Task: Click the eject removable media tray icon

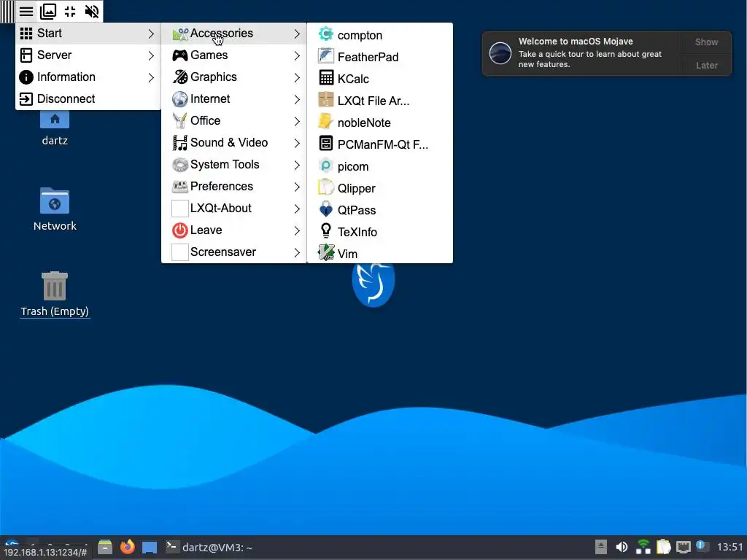Action: click(x=601, y=547)
